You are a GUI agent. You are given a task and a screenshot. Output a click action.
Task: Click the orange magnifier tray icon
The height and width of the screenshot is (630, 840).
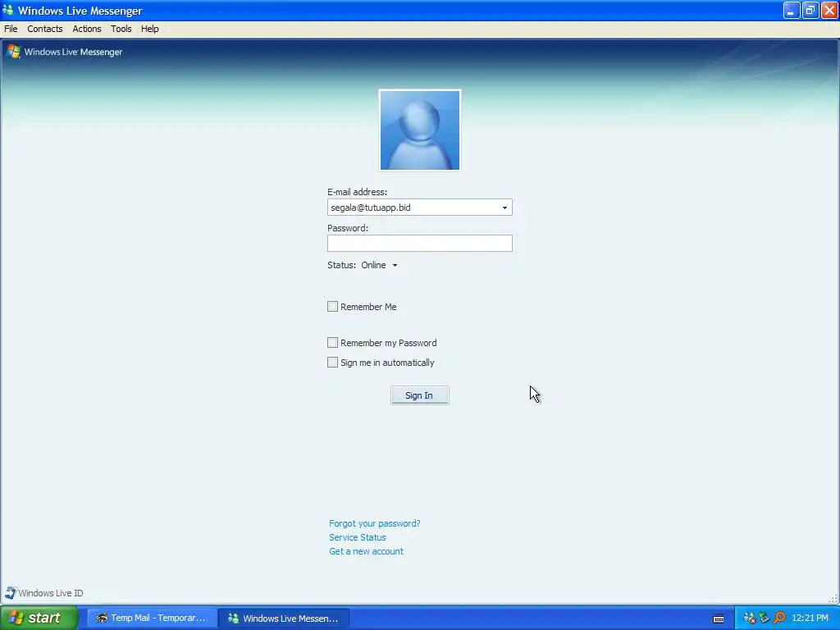779,618
